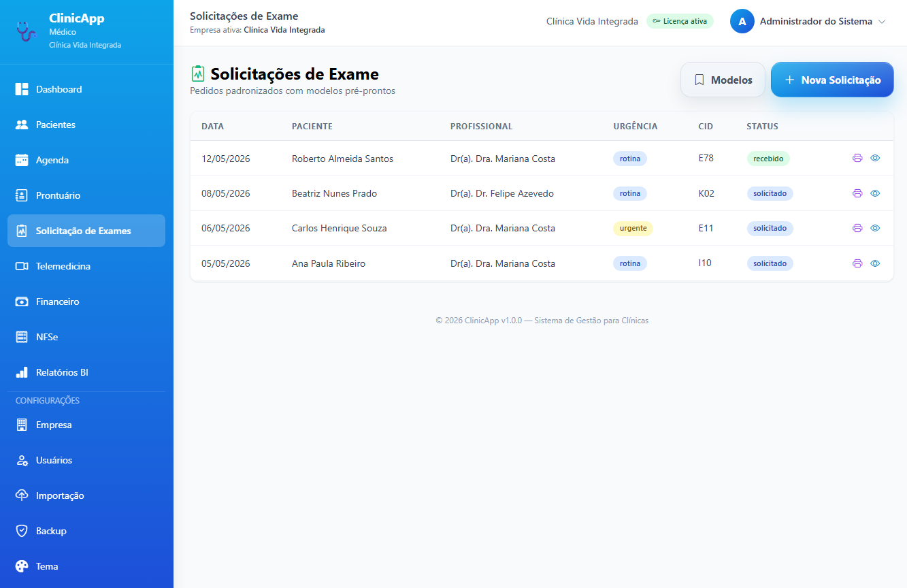
Task: Click the Licença ativa badge
Action: 680,21
